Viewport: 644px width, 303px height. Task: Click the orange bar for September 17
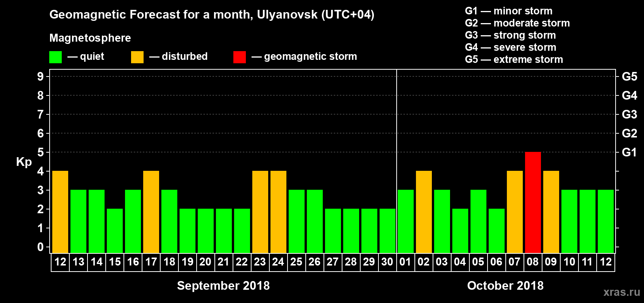151,212
